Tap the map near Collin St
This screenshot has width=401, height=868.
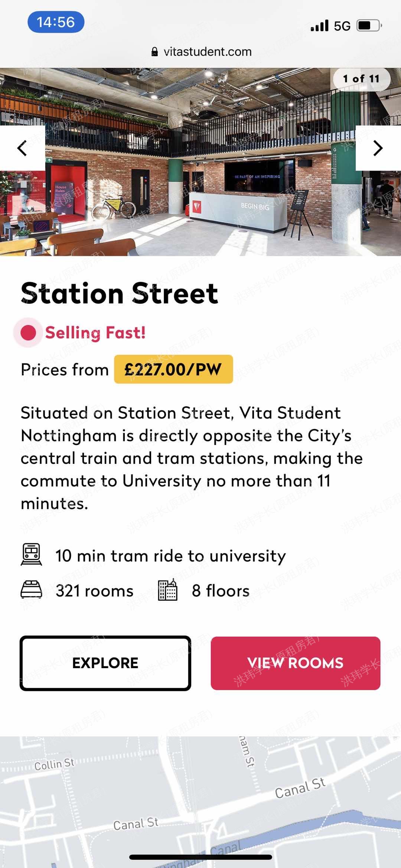(55, 764)
